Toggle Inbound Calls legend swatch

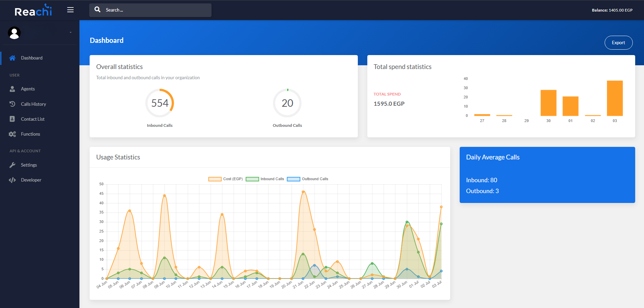click(252, 179)
